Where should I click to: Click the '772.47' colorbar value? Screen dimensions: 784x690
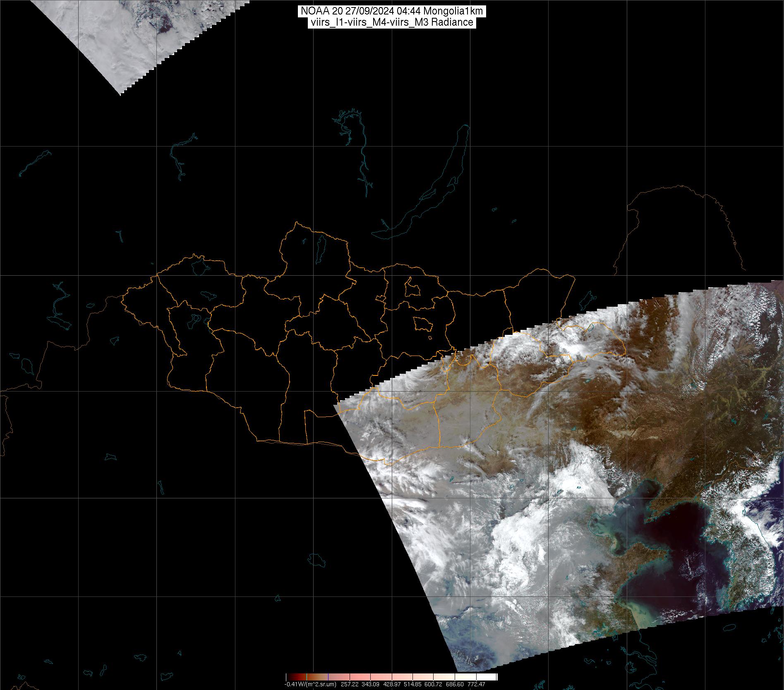476,685
